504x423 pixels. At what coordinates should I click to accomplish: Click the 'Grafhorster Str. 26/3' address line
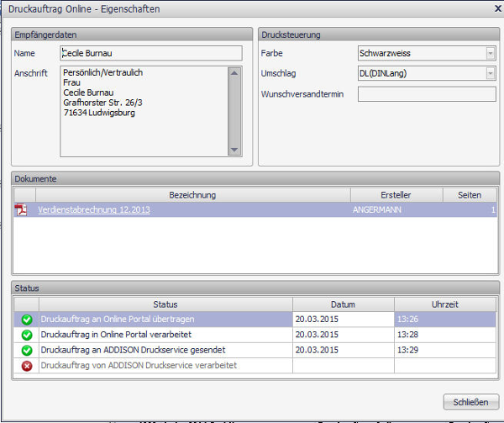click(102, 103)
